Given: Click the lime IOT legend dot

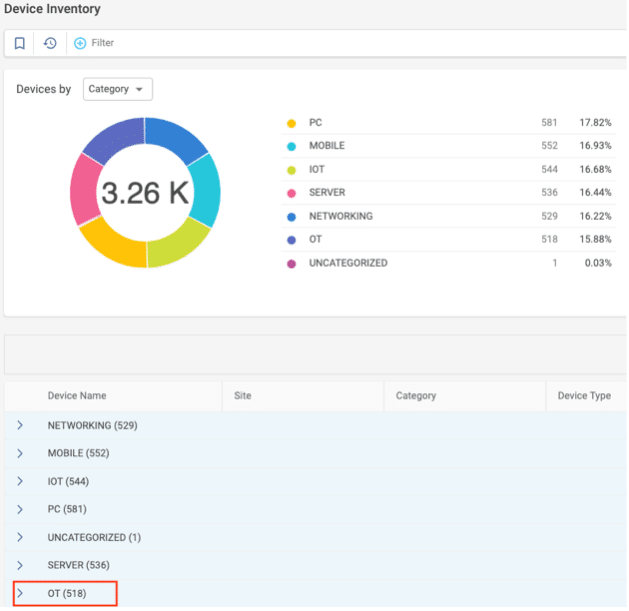Looking at the screenshot, I should tap(292, 170).
